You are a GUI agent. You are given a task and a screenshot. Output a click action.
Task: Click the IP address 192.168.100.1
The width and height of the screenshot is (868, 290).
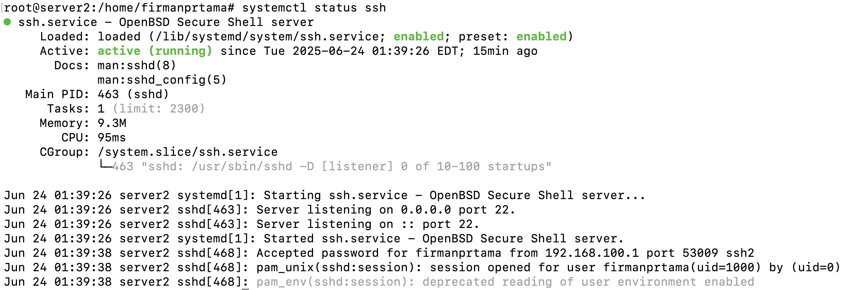592,253
